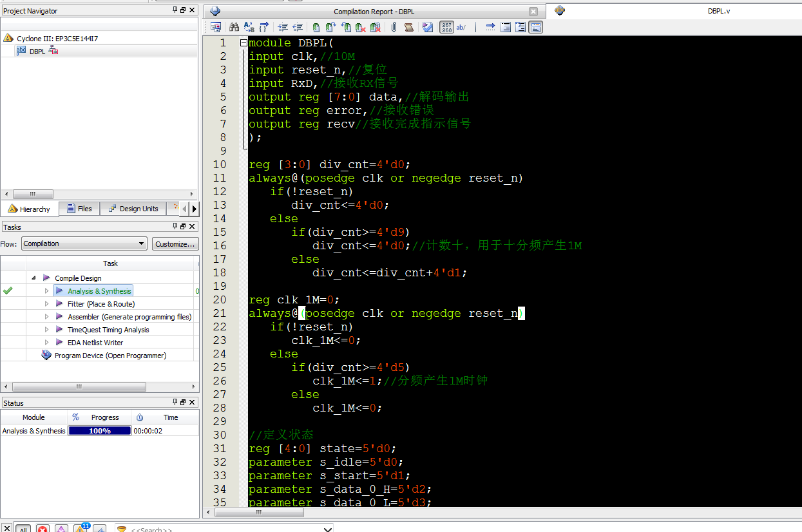The height and width of the screenshot is (532, 802).
Task: Toggle the All messages filter button
Action: (23, 529)
